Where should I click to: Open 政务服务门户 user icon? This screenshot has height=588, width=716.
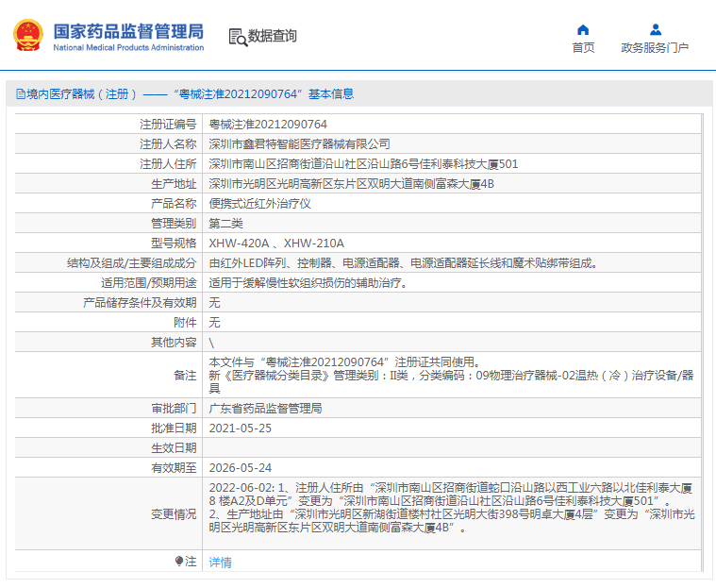tap(656, 29)
